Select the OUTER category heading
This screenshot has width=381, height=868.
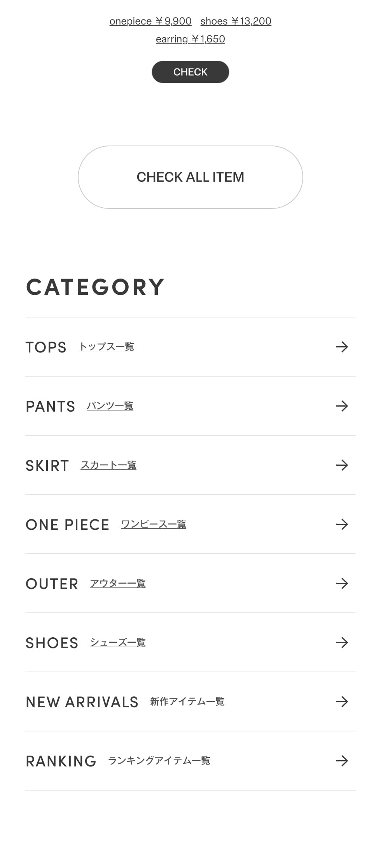(x=52, y=584)
